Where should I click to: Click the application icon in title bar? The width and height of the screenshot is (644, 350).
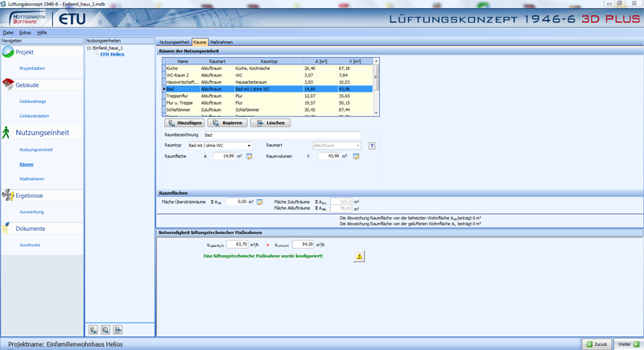[3, 4]
